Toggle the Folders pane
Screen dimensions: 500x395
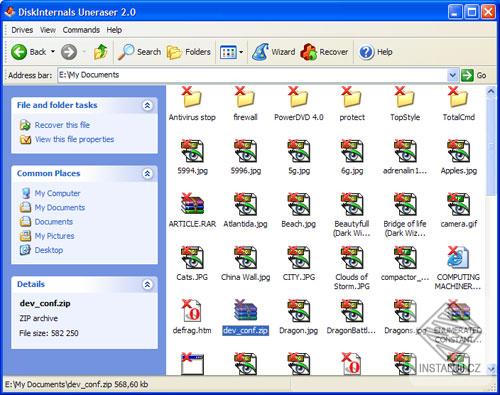[189, 52]
